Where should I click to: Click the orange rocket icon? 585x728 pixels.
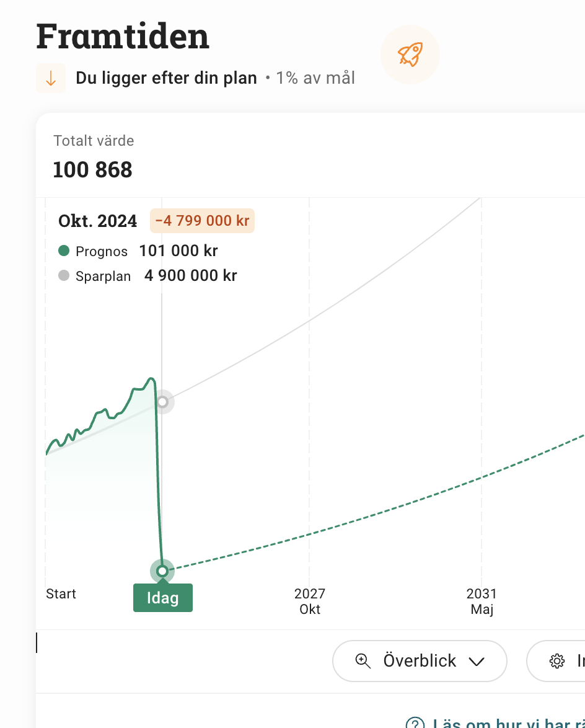tap(410, 55)
